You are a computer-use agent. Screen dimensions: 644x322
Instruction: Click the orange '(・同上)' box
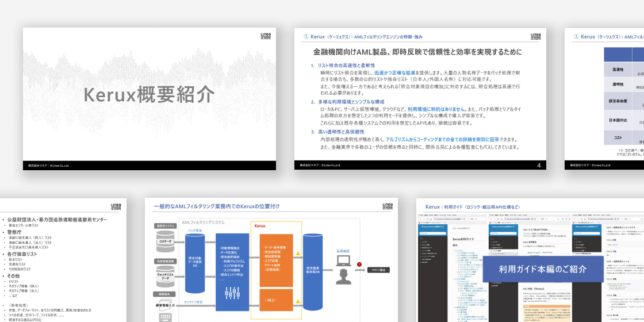[x=276, y=300]
